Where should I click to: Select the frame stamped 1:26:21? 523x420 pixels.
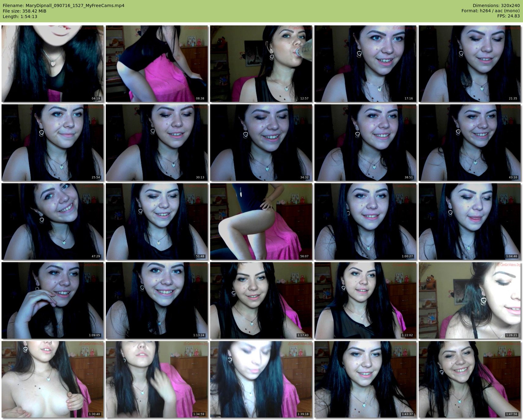click(x=470, y=300)
